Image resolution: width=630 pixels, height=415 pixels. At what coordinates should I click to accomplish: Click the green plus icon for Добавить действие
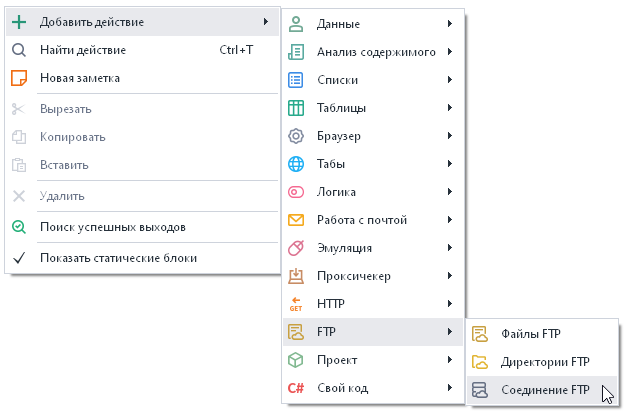coord(18,21)
